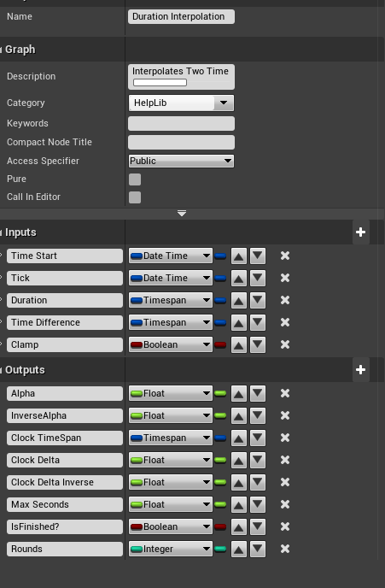Move the Tick input up

(238, 279)
